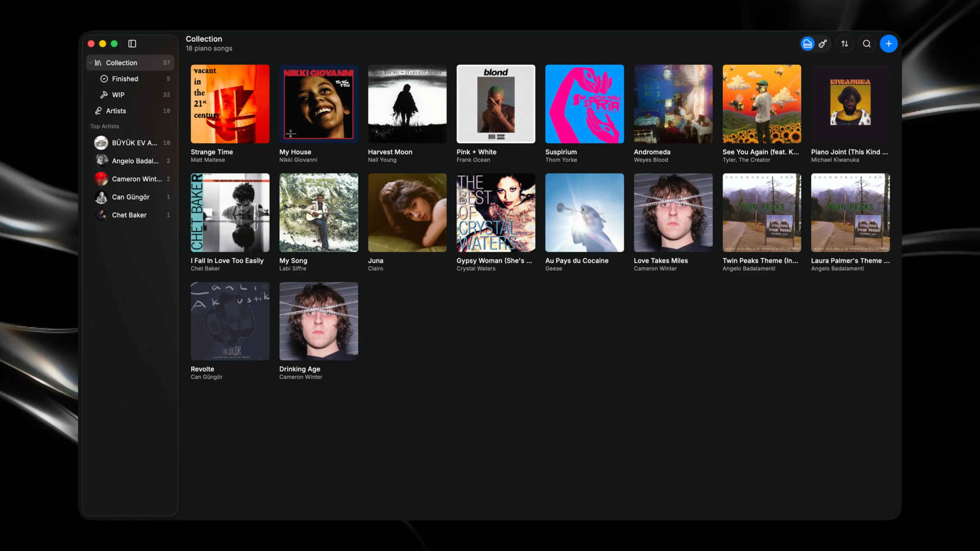
Task: Open the Twin Peaks Theme album cover
Action: point(762,212)
